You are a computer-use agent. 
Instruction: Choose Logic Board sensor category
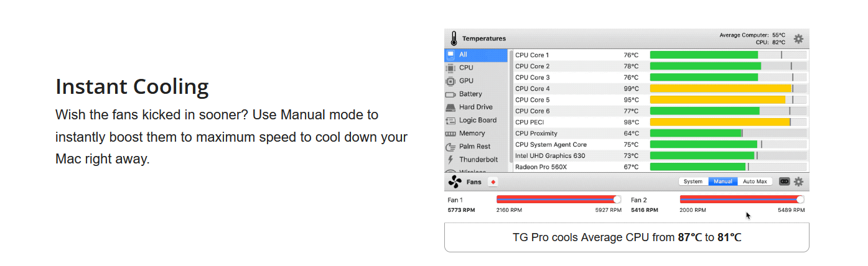coord(477,120)
